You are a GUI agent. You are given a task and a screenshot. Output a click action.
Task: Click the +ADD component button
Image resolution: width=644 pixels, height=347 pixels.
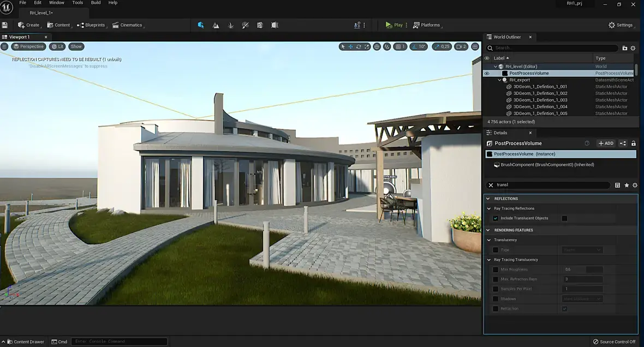click(x=606, y=143)
